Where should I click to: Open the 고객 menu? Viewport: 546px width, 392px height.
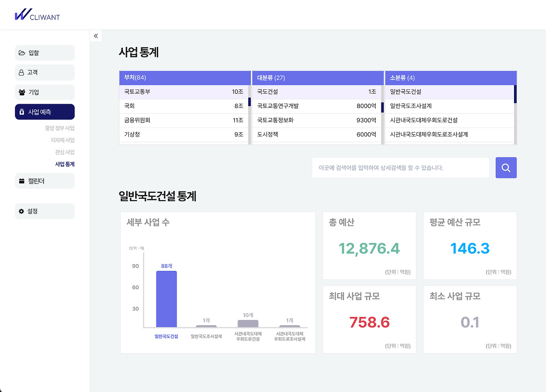coord(45,73)
